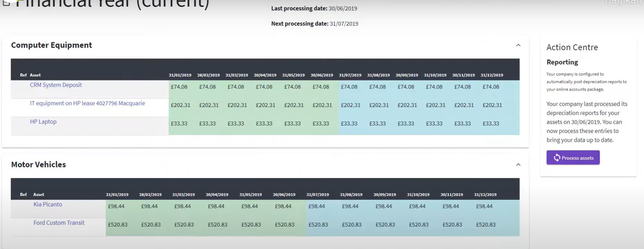The image size is (644, 249).
Task: Click the Action Centre heading
Action: [x=572, y=47]
